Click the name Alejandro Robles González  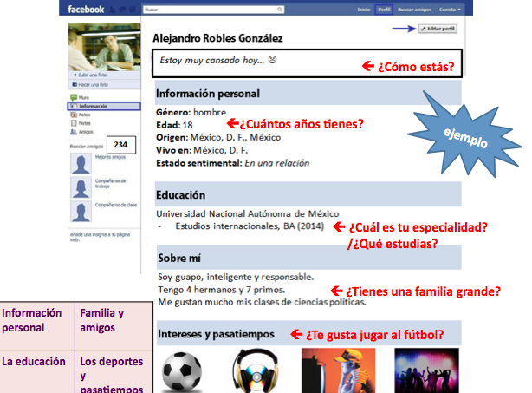click(217, 38)
